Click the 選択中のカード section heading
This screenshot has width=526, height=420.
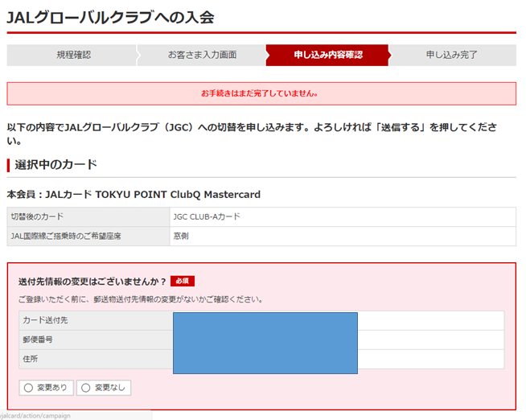pyautogui.click(x=55, y=165)
